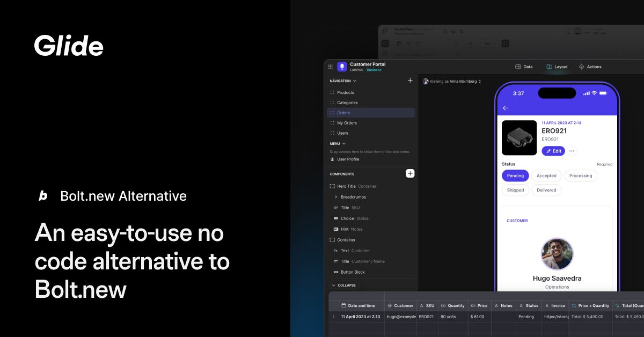Switch to the Actions tab
Image resolution: width=644 pixels, height=337 pixels.
coord(590,67)
